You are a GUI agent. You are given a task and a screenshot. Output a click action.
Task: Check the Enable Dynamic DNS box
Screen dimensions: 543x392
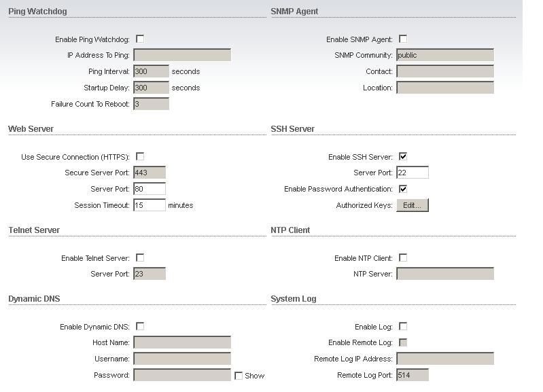pyautogui.click(x=140, y=327)
